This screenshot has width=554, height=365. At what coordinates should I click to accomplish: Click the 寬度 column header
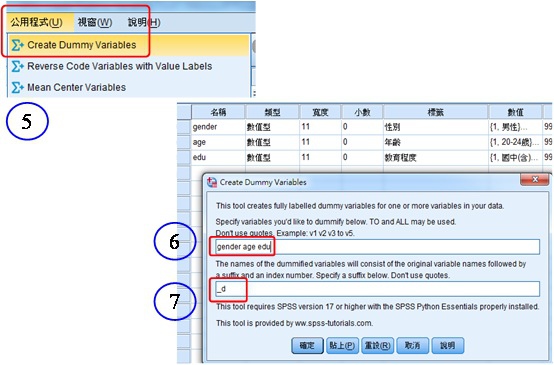[x=320, y=112]
